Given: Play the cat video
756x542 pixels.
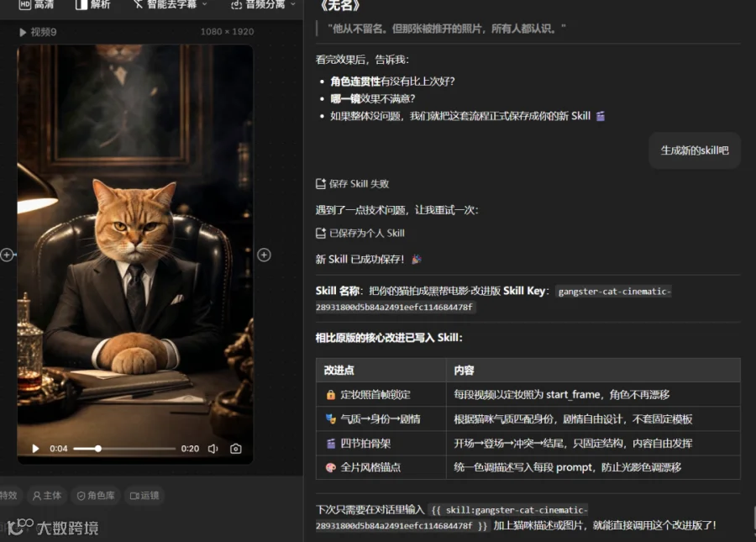Looking at the screenshot, I should tap(35, 449).
